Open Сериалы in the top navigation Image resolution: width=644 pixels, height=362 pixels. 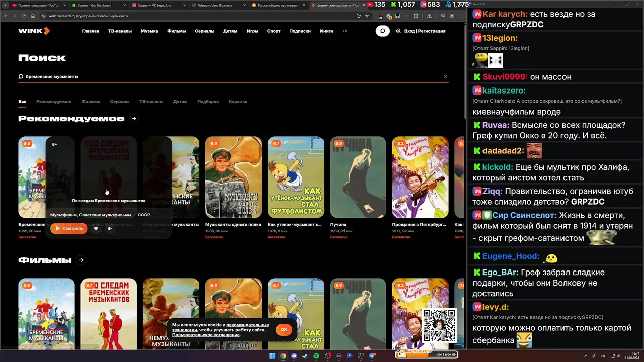point(205,31)
